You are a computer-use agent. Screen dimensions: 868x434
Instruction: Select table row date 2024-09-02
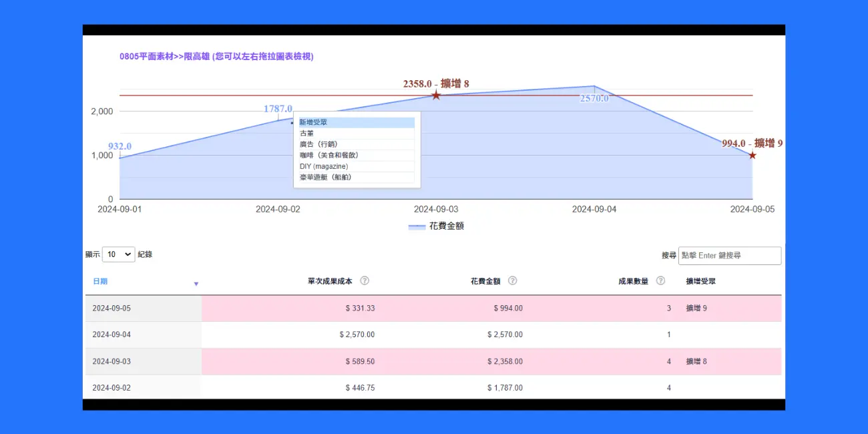[112, 388]
